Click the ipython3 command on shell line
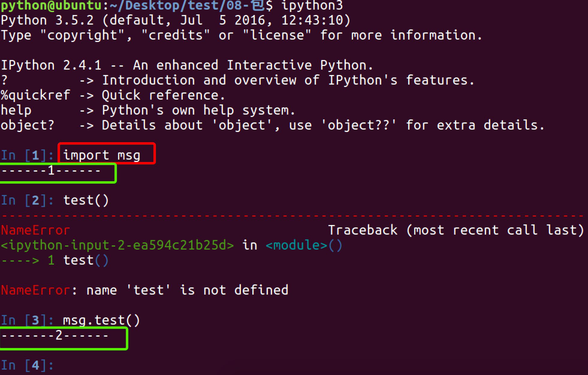This screenshot has width=588, height=375. (x=312, y=5)
